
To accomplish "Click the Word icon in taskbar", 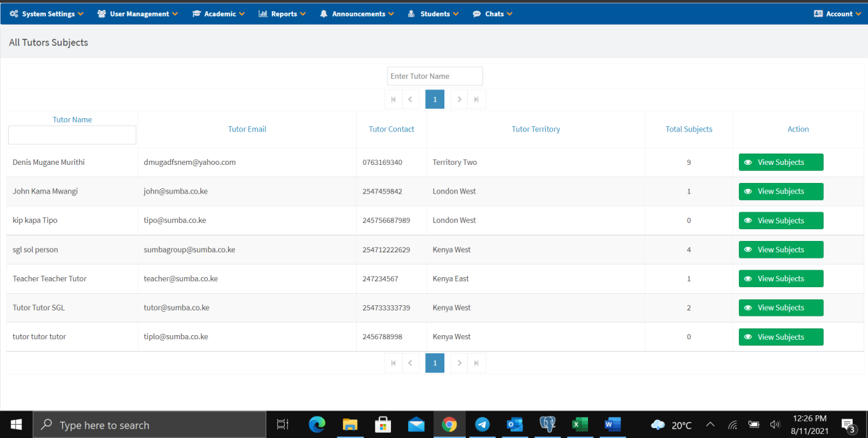I will click(613, 425).
